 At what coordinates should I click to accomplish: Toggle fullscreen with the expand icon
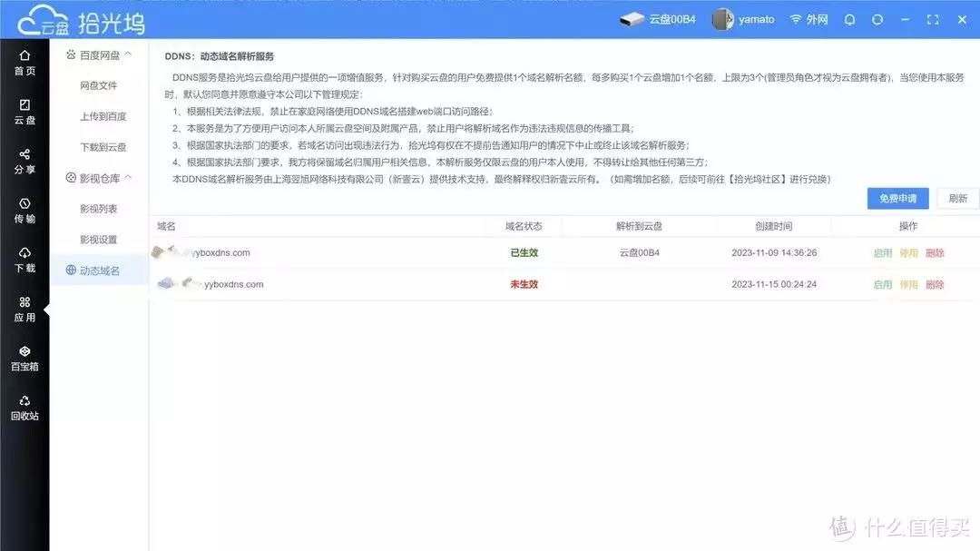[933, 19]
